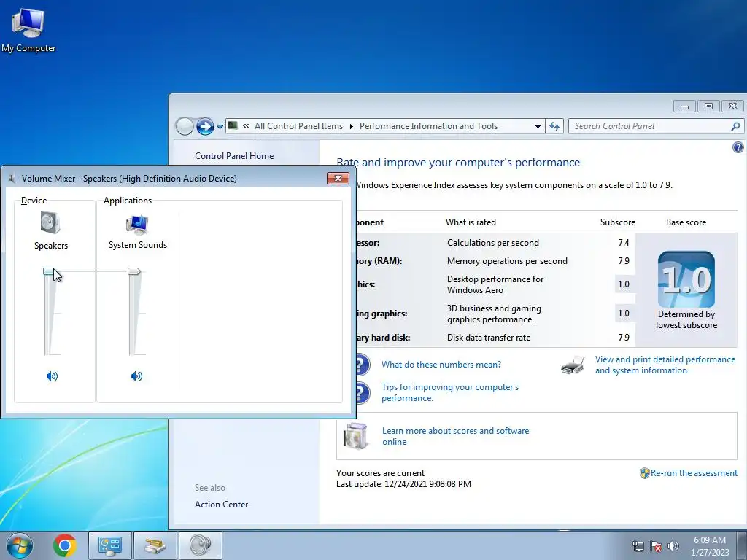
Task: Select the 'Memory operations per second' text
Action: click(x=507, y=261)
